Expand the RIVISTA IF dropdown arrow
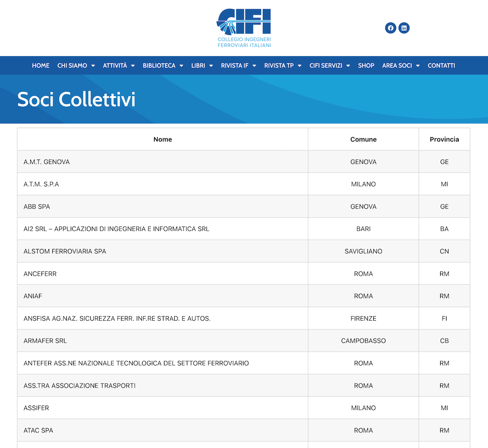Screen dimensions: 488x448 254,66
